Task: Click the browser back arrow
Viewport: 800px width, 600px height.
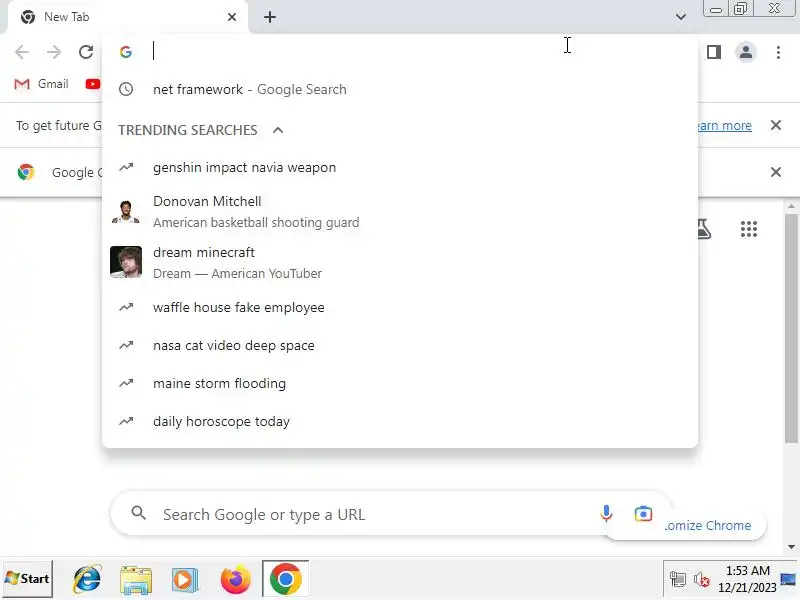Action: tap(22, 52)
